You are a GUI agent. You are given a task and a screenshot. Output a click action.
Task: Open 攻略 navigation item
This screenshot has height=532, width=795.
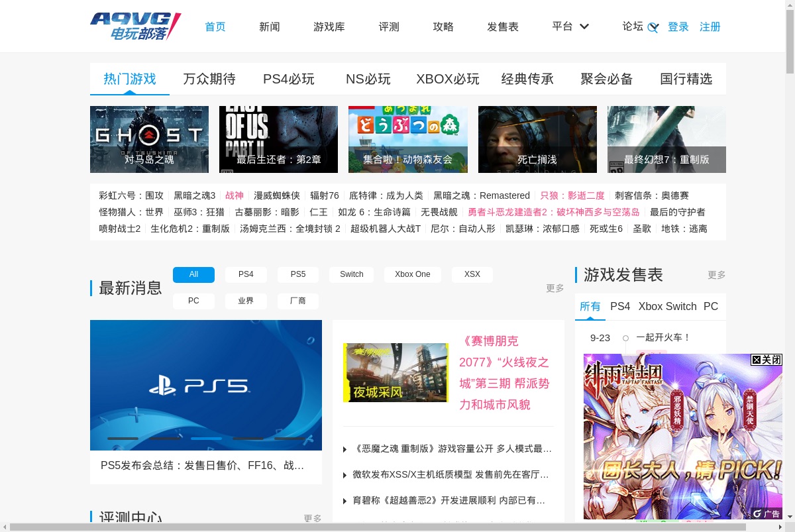[443, 27]
